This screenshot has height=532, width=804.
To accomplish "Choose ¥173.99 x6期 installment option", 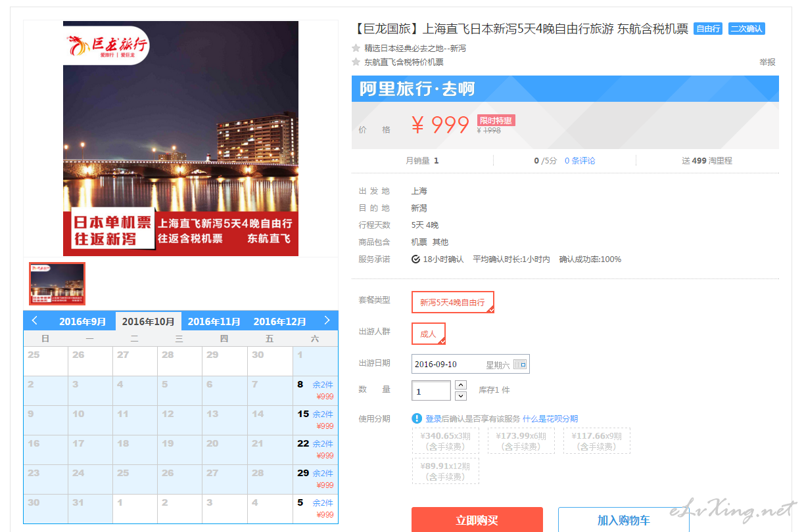I will point(521,441).
